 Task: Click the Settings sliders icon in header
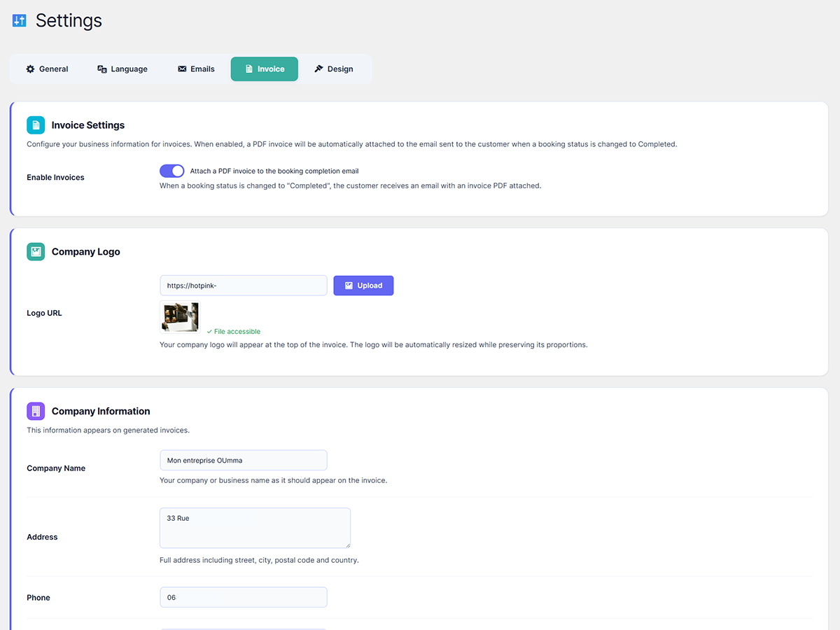click(x=19, y=21)
